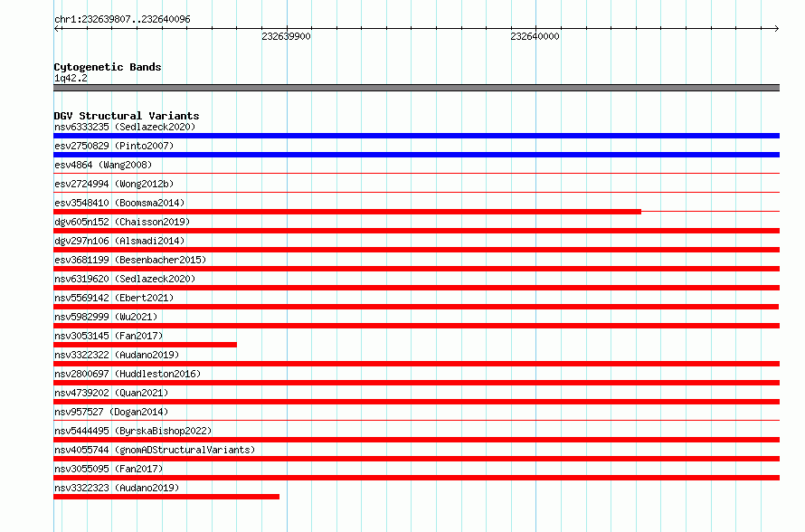This screenshot has width=805, height=532.
Task: Click the nsv5569142 (Ebert2021) label
Action: [x=114, y=298]
